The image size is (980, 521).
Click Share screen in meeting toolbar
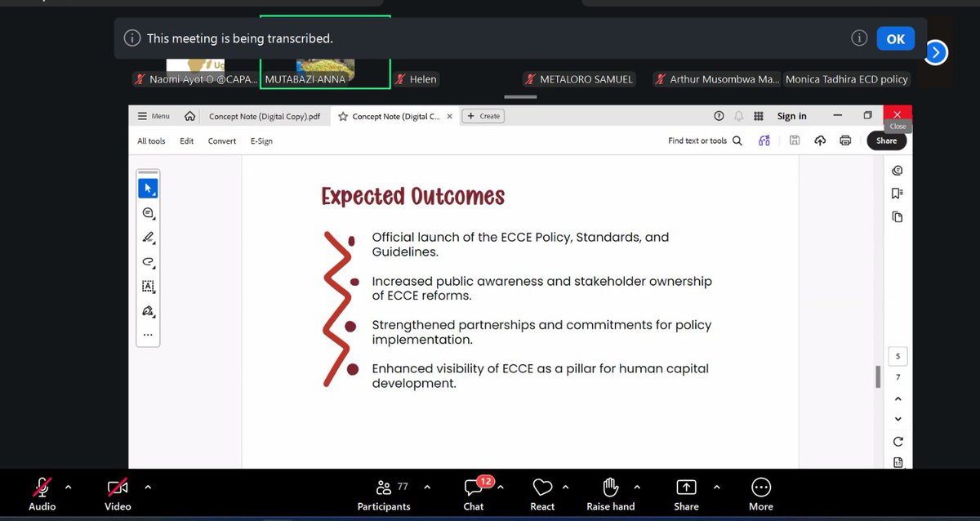(x=686, y=495)
